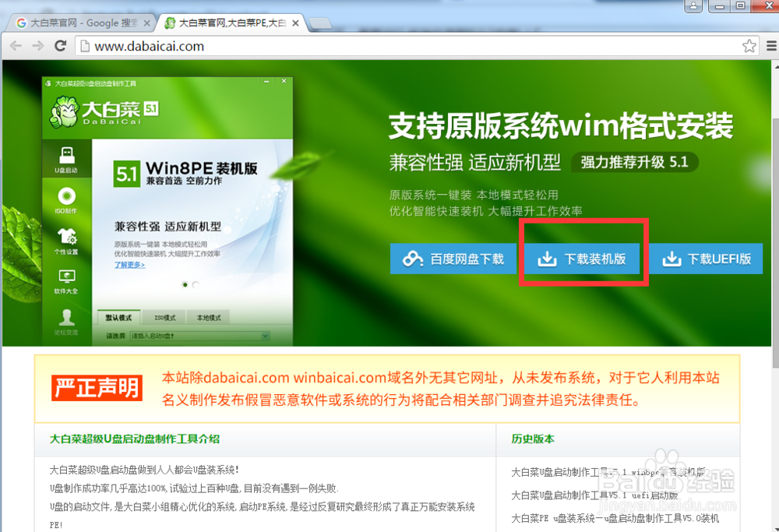Image resolution: width=779 pixels, height=532 pixels.
Task: Open 个性设置 from the left sidebar
Action: click(66, 238)
